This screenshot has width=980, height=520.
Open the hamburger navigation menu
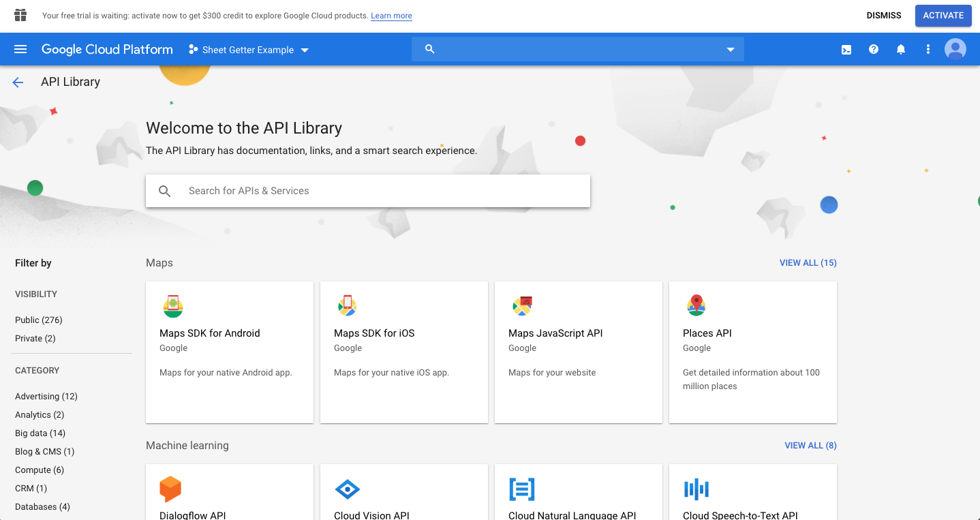tap(20, 49)
